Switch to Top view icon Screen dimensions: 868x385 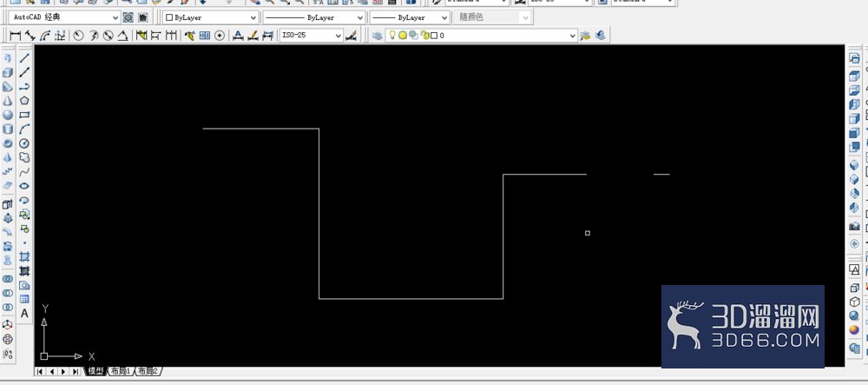(x=855, y=75)
